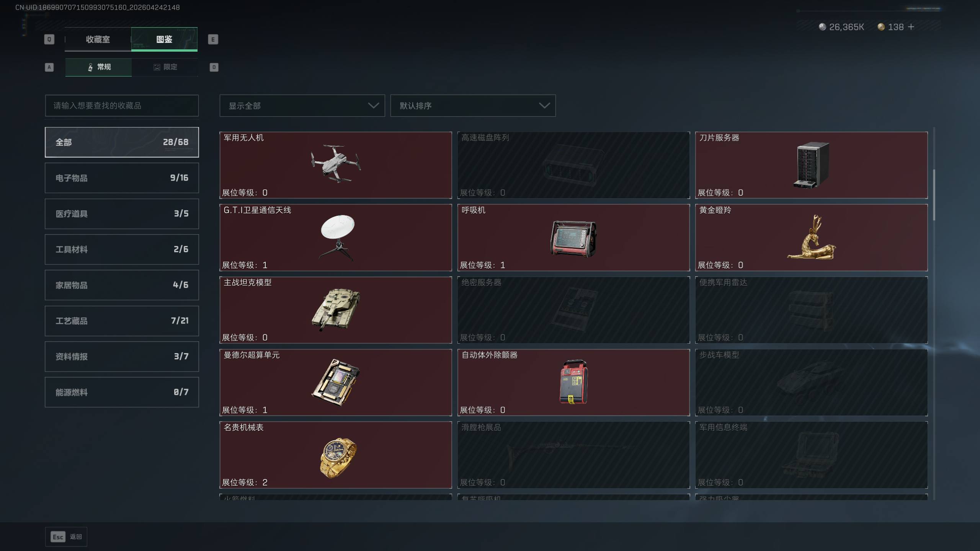Click the Esc 返回 back button
The width and height of the screenshot is (980, 551).
[x=66, y=537]
